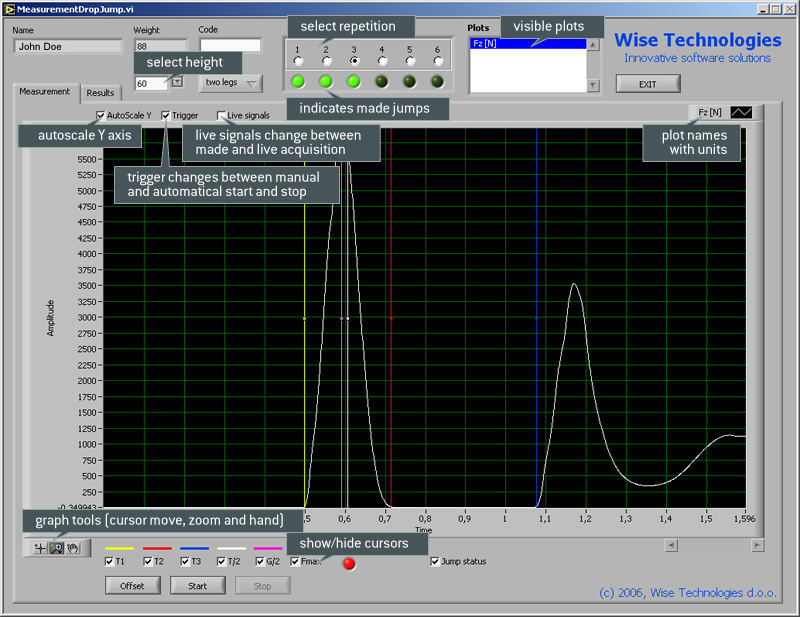This screenshot has height=617, width=800.
Task: Select the cursor move graph tool
Action: (40, 549)
